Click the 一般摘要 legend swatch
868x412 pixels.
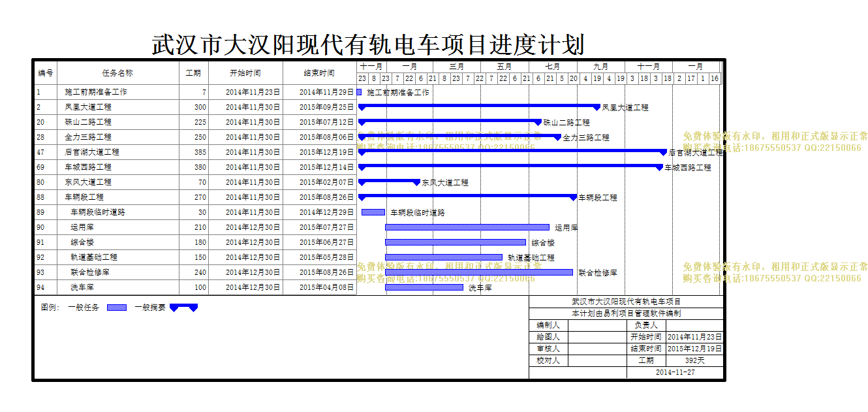click(183, 307)
